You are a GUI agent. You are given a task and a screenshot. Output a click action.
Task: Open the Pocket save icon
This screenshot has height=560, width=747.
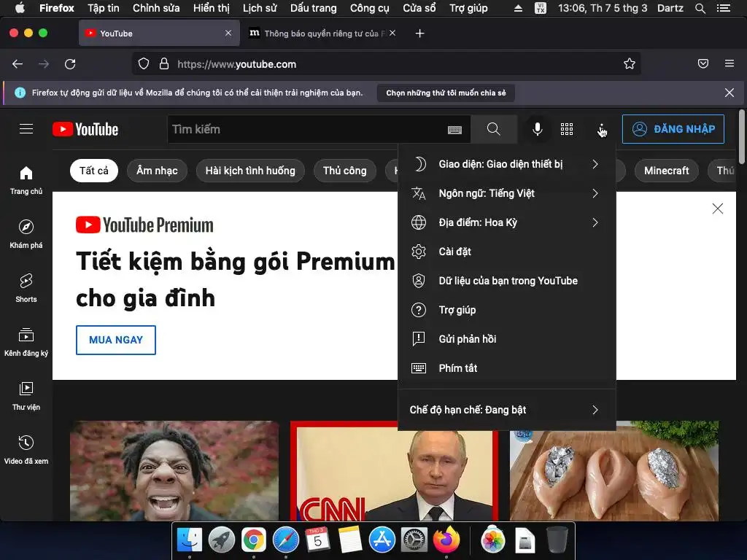(703, 63)
